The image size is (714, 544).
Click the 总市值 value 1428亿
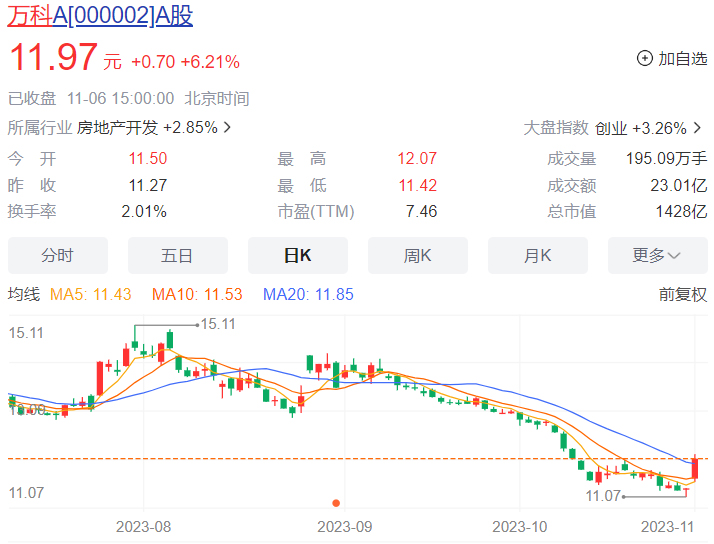pyautogui.click(x=681, y=212)
